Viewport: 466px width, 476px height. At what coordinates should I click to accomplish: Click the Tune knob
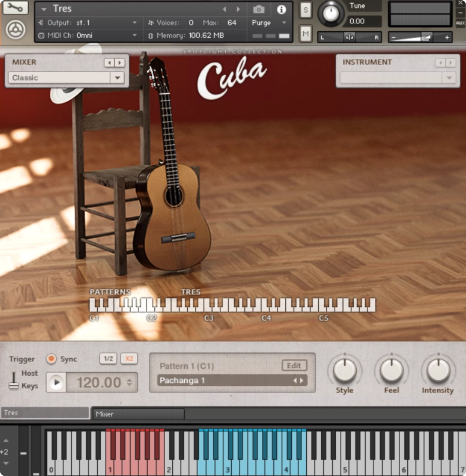pyautogui.click(x=331, y=14)
